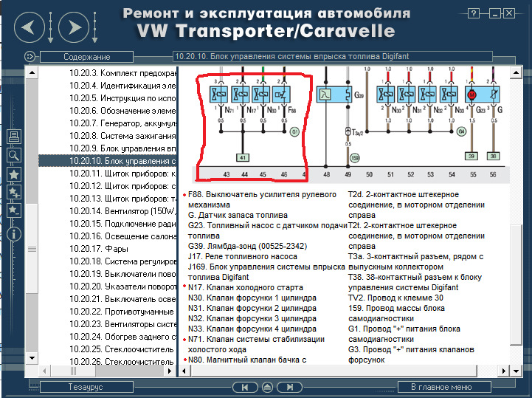Click document pane scroll up arrow
The height and width of the screenshot is (398, 532).
[516, 72]
